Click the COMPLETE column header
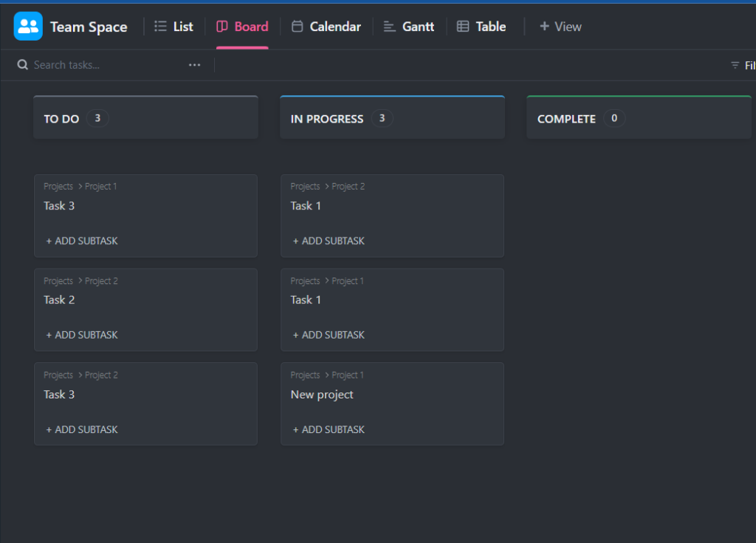Screen dimensions: 756x543 click(x=566, y=118)
